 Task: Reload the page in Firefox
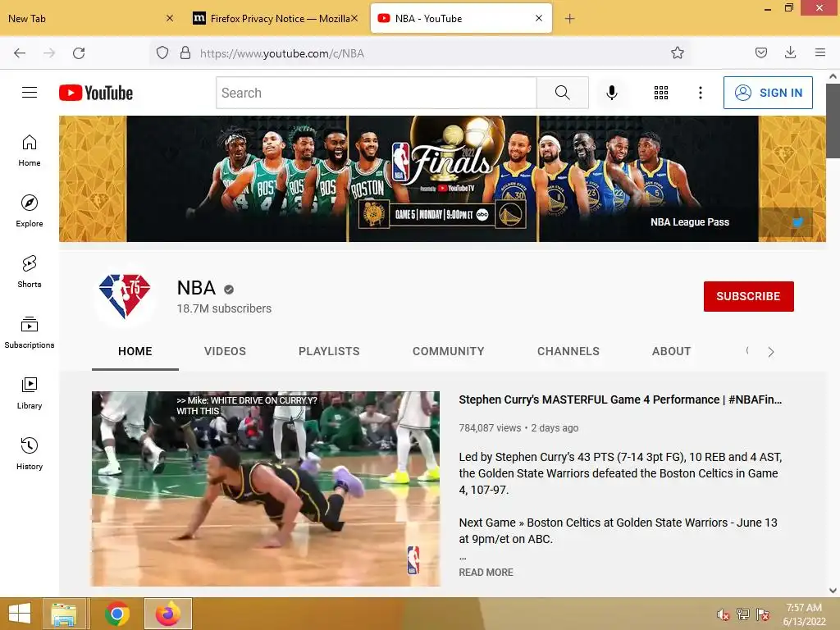[79, 52]
